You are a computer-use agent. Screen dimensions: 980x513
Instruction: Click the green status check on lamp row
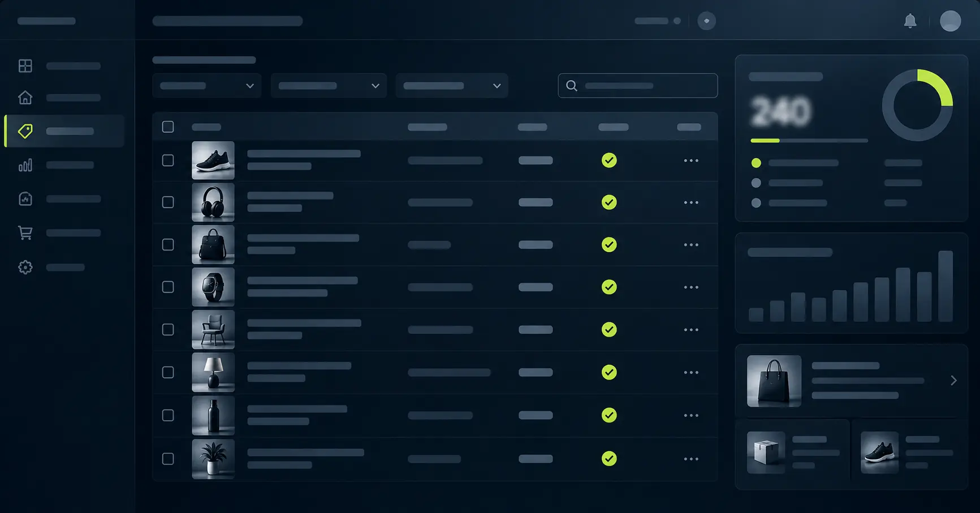609,373
